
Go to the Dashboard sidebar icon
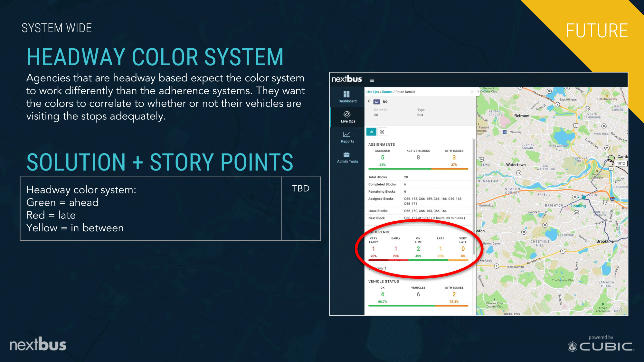(347, 94)
